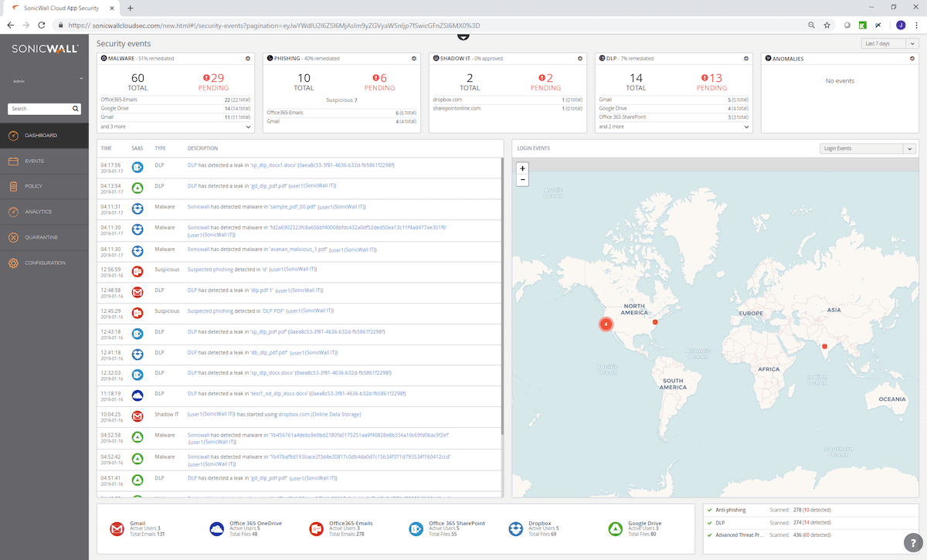Click the Configuration gear icon in sidebar
Screen dimensions: 927x560
[13, 263]
